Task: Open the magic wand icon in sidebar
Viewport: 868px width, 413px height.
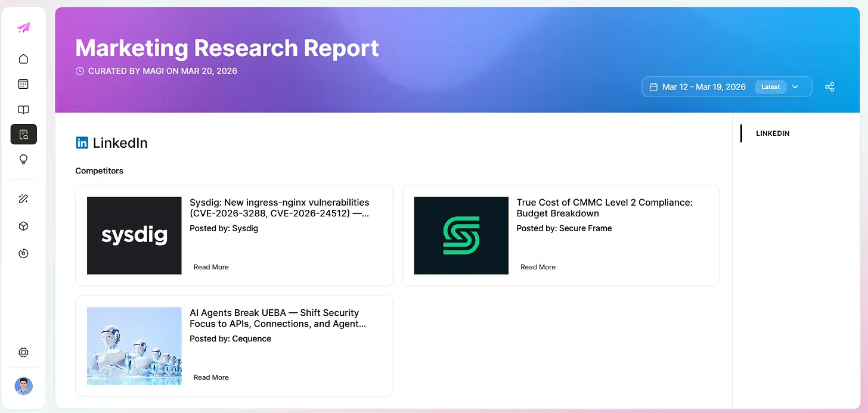Action: [23, 199]
